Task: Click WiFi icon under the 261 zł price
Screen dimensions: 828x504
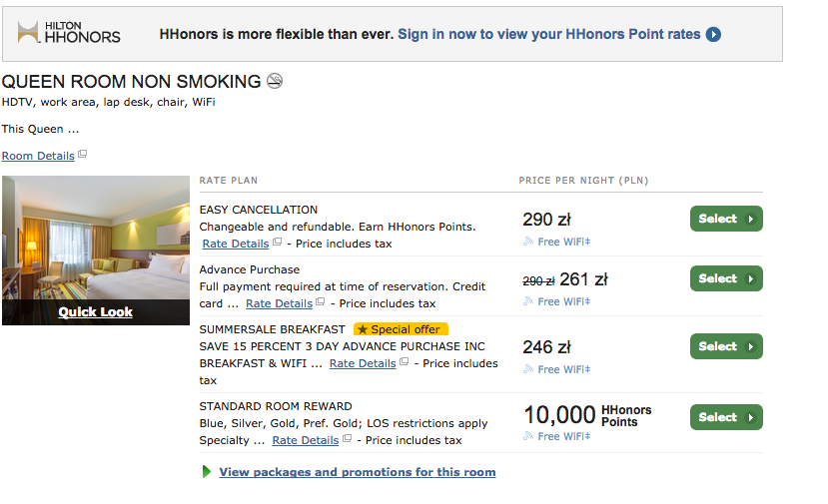Action: tap(528, 301)
